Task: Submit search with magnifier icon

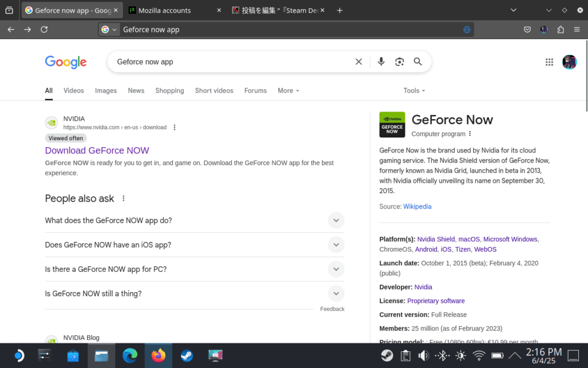Action: point(418,62)
